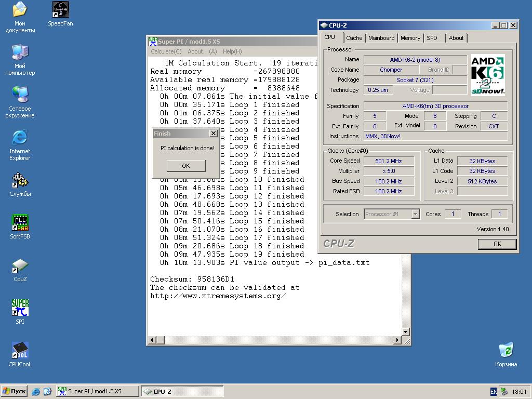Click the 18:04 clock in the taskbar

(519, 392)
